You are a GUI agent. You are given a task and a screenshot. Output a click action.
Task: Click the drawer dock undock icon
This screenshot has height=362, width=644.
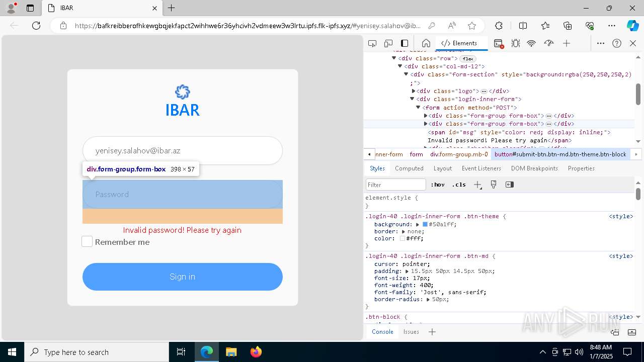[615, 332]
